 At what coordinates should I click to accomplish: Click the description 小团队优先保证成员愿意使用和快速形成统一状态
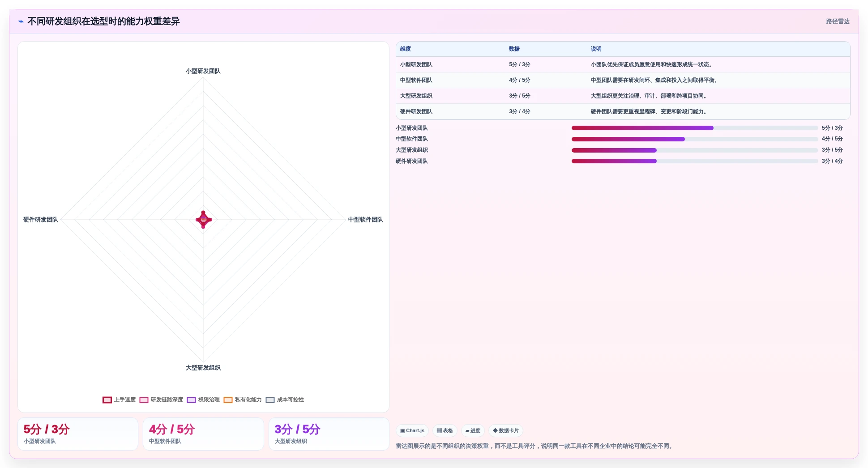(x=652, y=64)
